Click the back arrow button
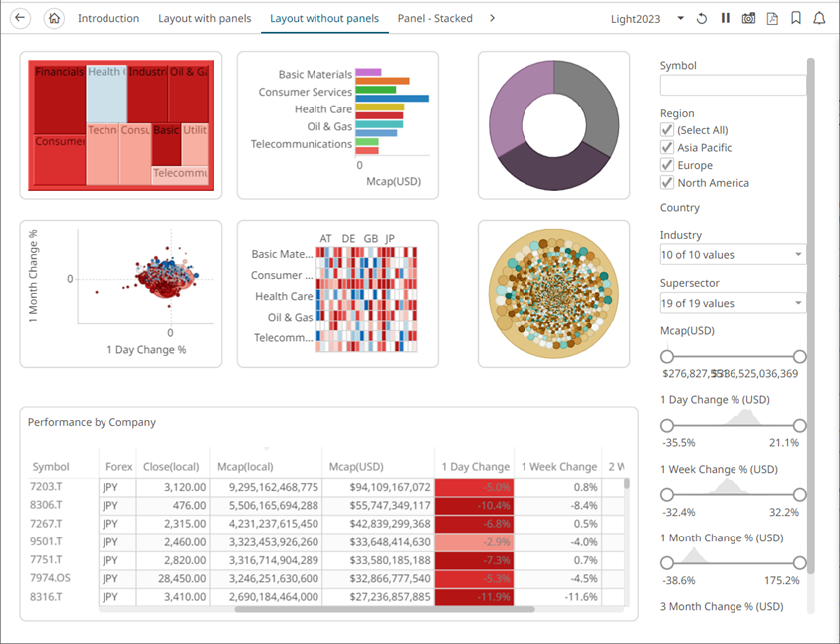 click(x=21, y=18)
